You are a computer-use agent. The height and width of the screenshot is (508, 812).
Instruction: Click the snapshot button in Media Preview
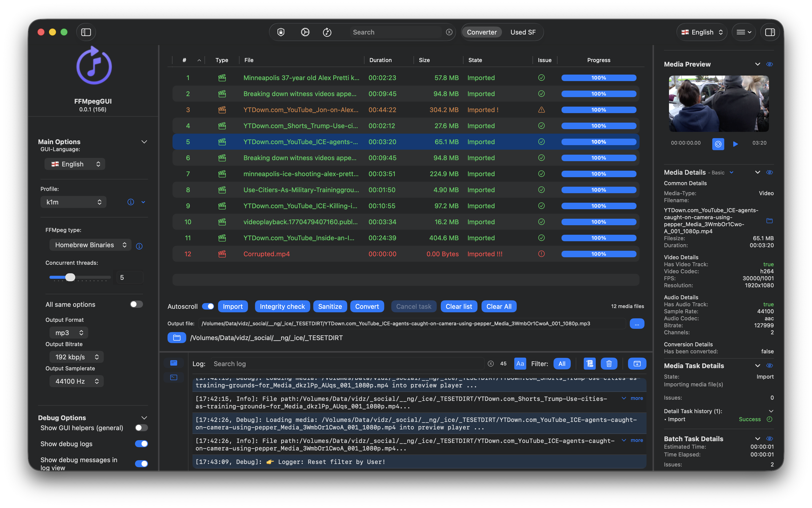click(x=718, y=144)
